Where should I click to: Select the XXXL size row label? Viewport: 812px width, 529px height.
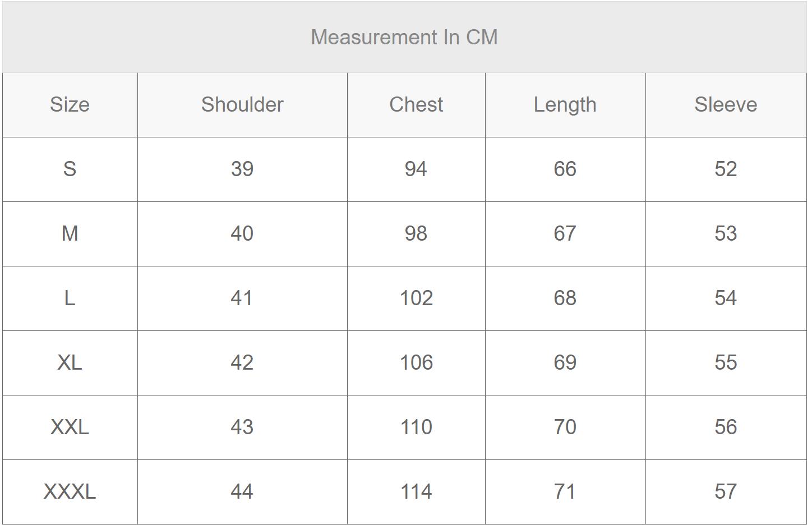pyautogui.click(x=70, y=491)
